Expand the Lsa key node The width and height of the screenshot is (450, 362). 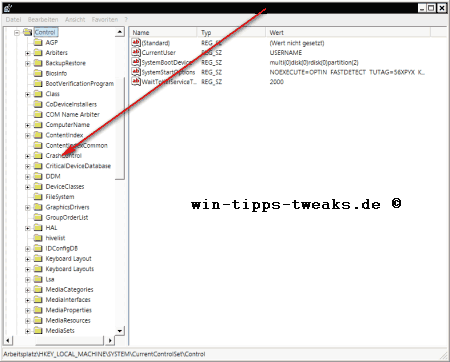(28, 279)
